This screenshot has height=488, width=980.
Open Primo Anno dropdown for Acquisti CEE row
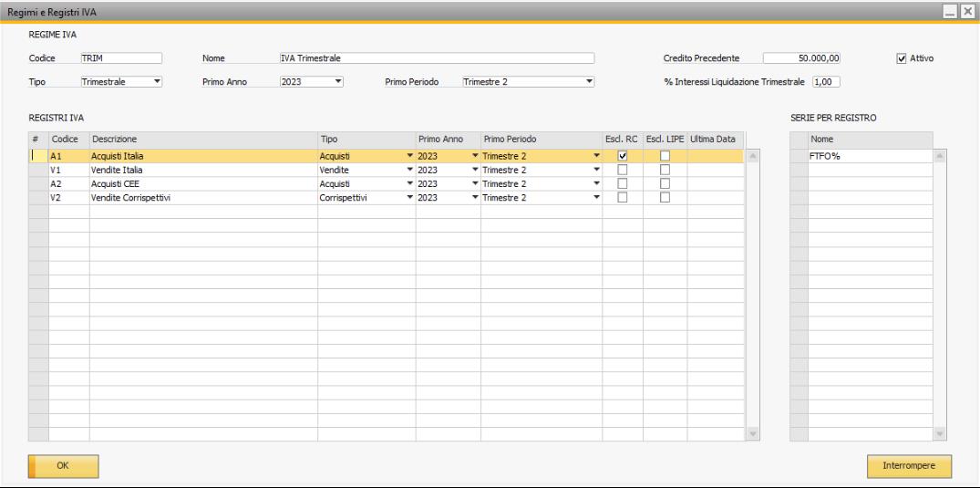[x=475, y=183]
